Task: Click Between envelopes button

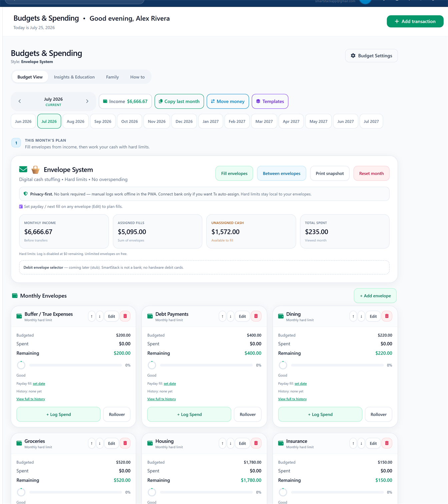Action: (x=281, y=173)
